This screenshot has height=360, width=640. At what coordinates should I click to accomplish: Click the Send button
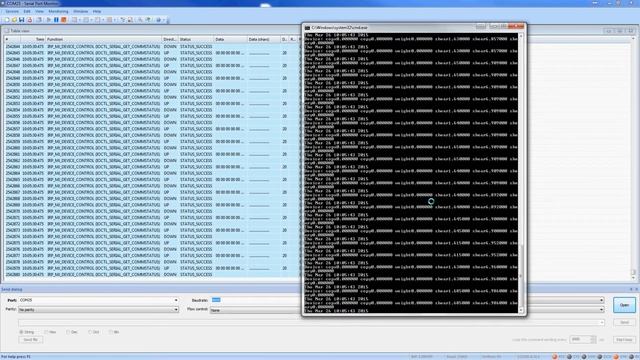(624, 322)
